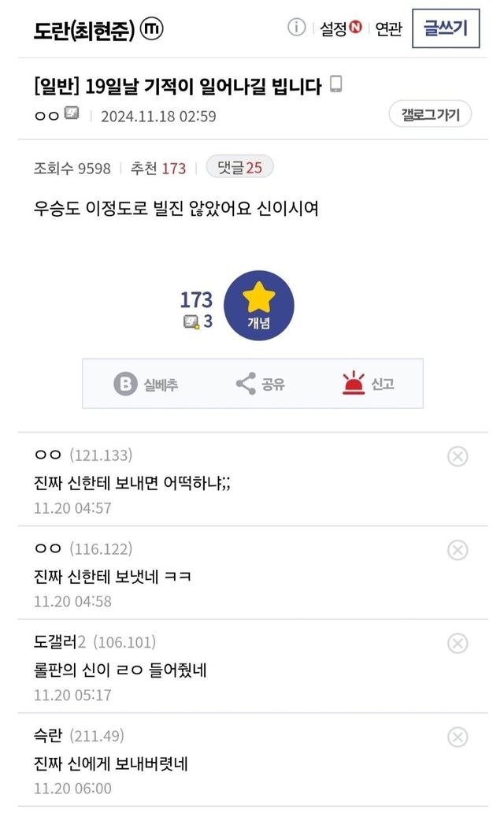The height and width of the screenshot is (821, 504).
Task: Open the gallery info icon
Action: tap(296, 28)
